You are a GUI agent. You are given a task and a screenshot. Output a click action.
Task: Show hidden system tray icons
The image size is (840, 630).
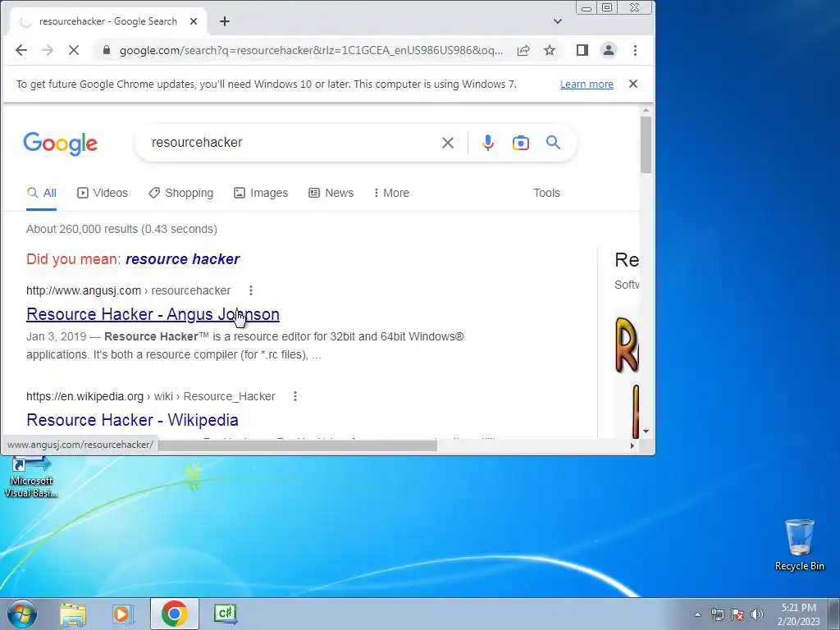pos(697,614)
